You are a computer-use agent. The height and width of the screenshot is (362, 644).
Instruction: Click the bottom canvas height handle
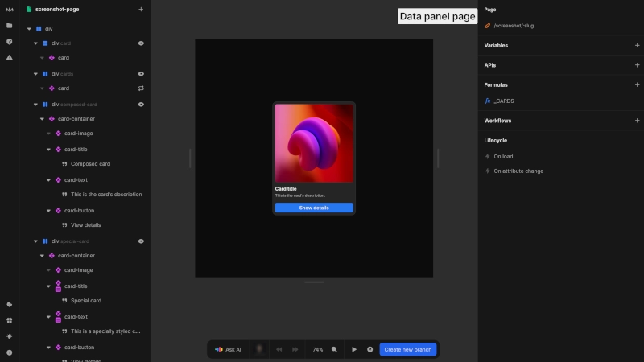tap(314, 282)
